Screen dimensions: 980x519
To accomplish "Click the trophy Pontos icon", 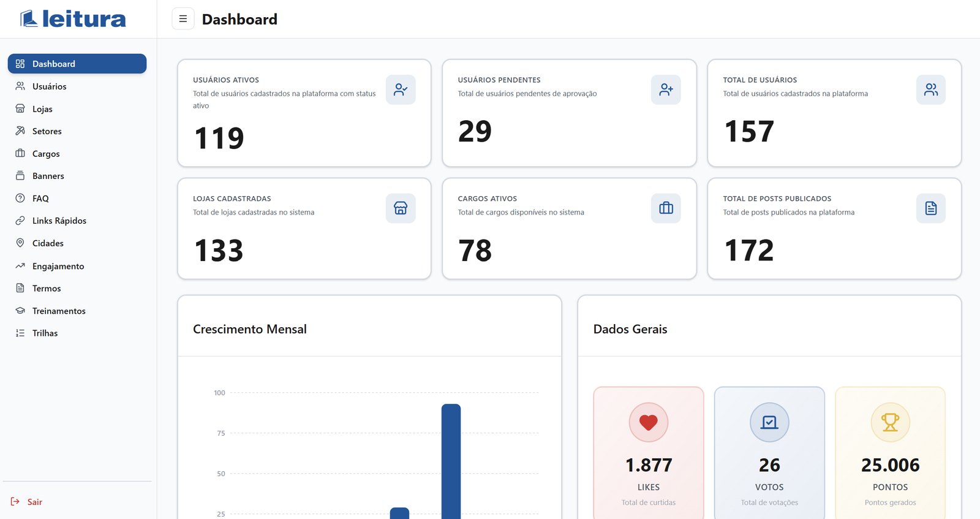I will (891, 422).
